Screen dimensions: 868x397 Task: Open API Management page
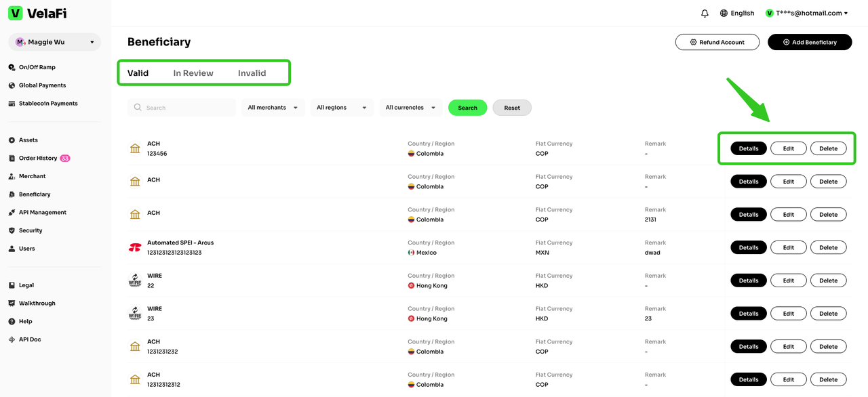[42, 213]
